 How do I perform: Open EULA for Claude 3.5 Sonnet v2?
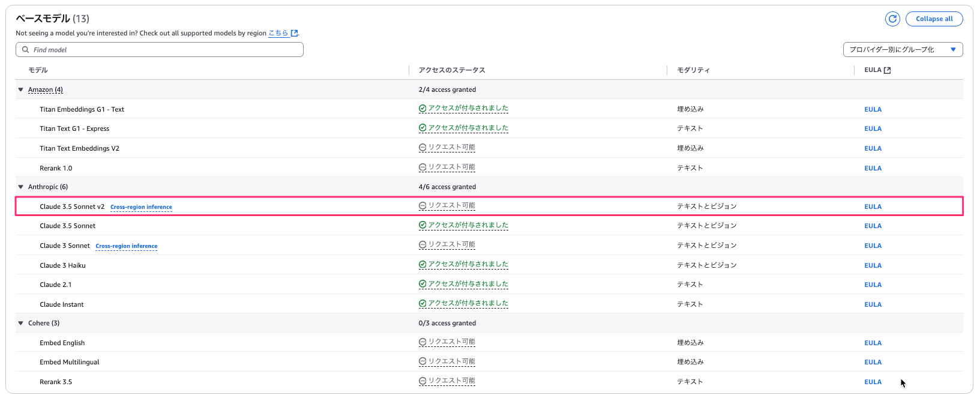[873, 207]
